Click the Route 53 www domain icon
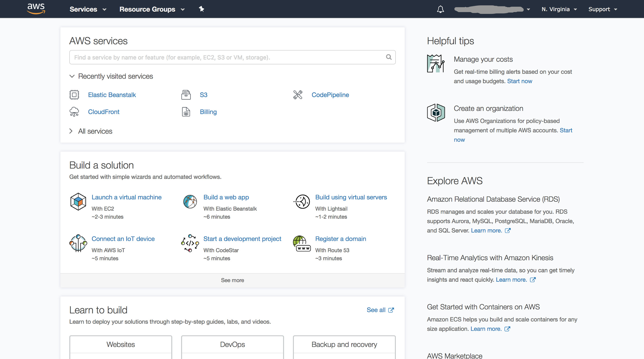Image resolution: width=644 pixels, height=359 pixels. (302, 244)
